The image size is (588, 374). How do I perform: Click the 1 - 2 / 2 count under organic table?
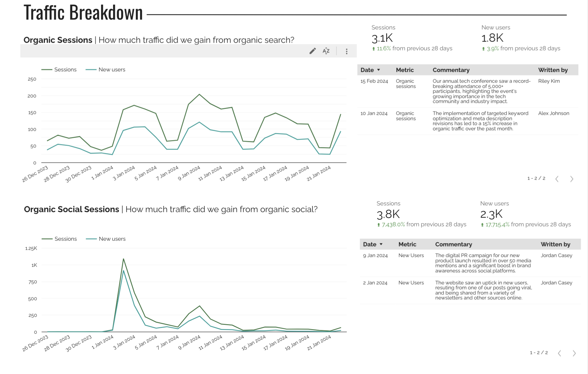click(x=536, y=178)
